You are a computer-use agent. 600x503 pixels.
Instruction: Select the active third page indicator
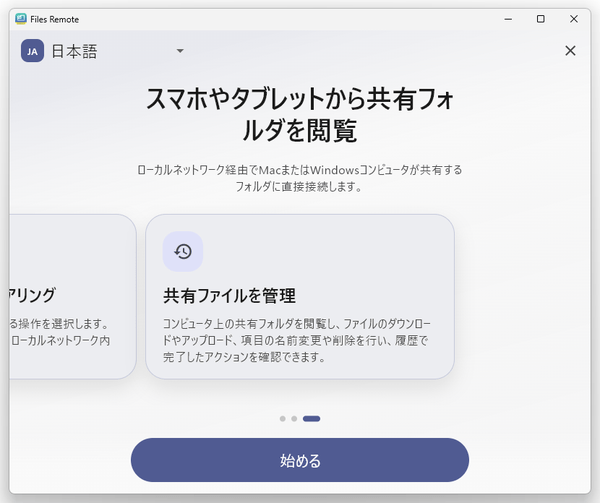tap(311, 418)
